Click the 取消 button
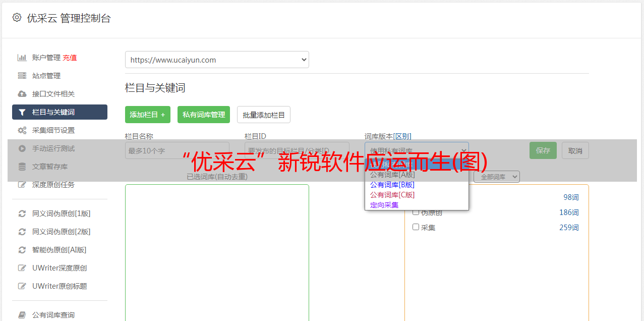Image resolution: width=644 pixels, height=321 pixels. click(575, 150)
